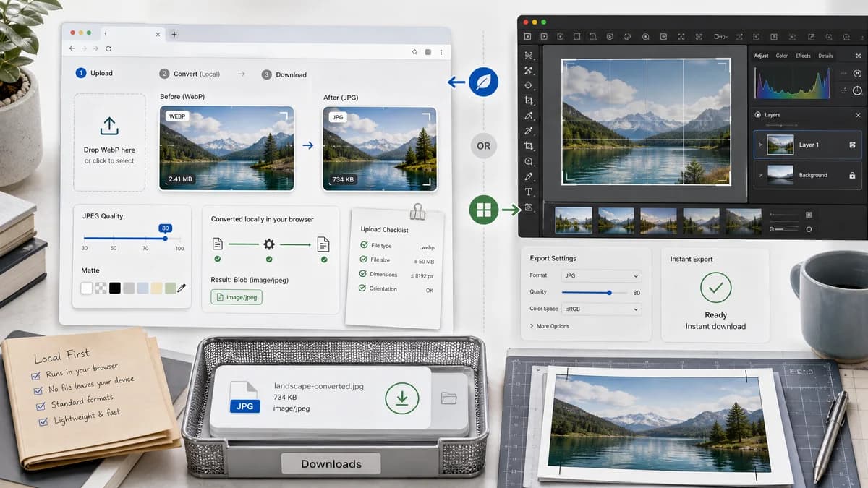Open the folder icon in the Downloads tray

coord(448,398)
